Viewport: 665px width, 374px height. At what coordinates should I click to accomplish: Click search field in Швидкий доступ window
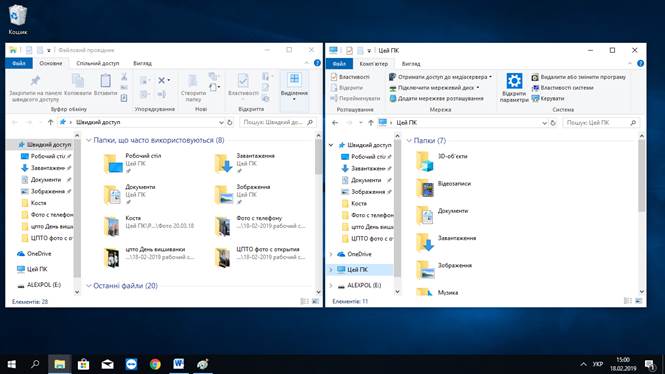pos(278,122)
